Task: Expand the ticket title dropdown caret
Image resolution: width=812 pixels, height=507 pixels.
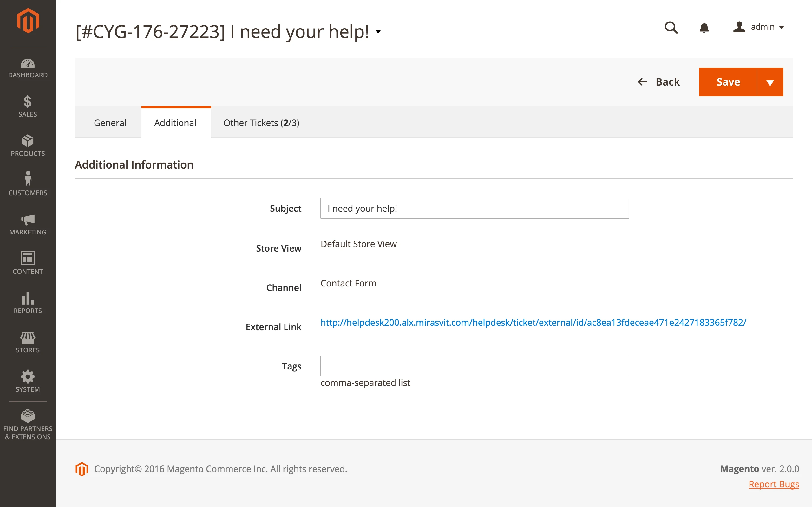Action: pyautogui.click(x=378, y=32)
